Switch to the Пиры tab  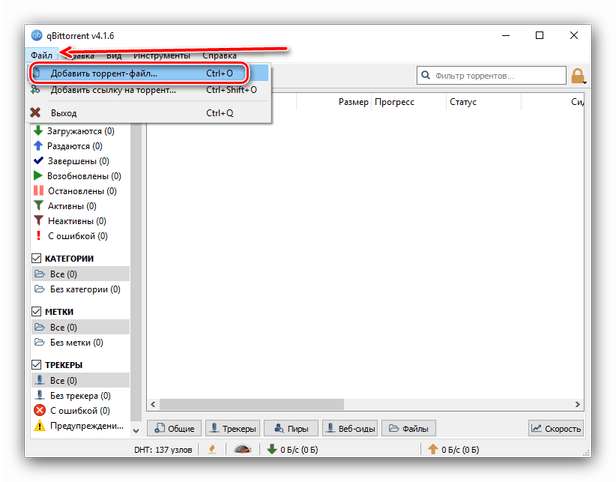(x=291, y=428)
